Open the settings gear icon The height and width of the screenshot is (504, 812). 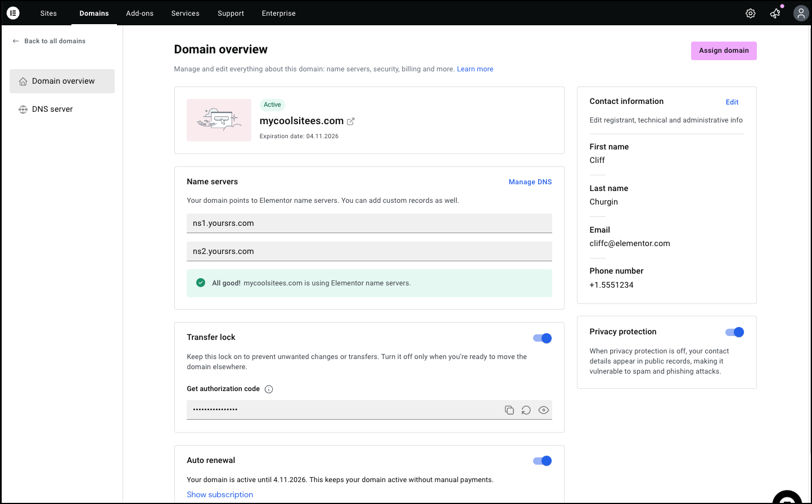750,13
